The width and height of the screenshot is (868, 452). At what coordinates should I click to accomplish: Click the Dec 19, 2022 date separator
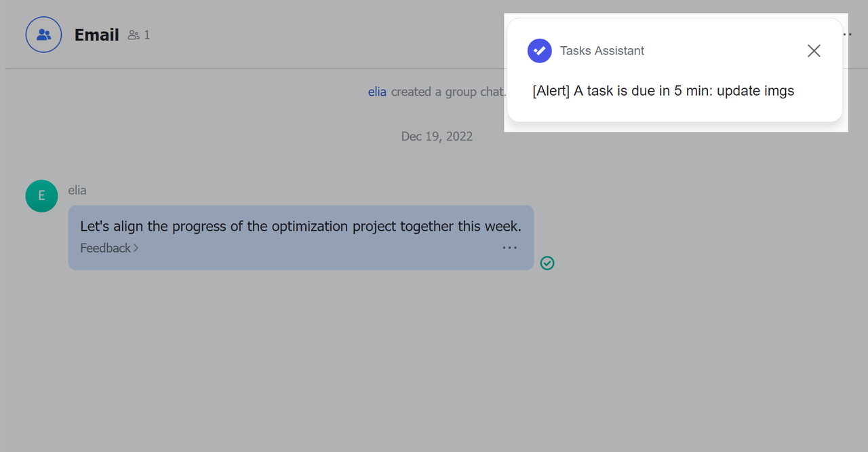point(437,136)
